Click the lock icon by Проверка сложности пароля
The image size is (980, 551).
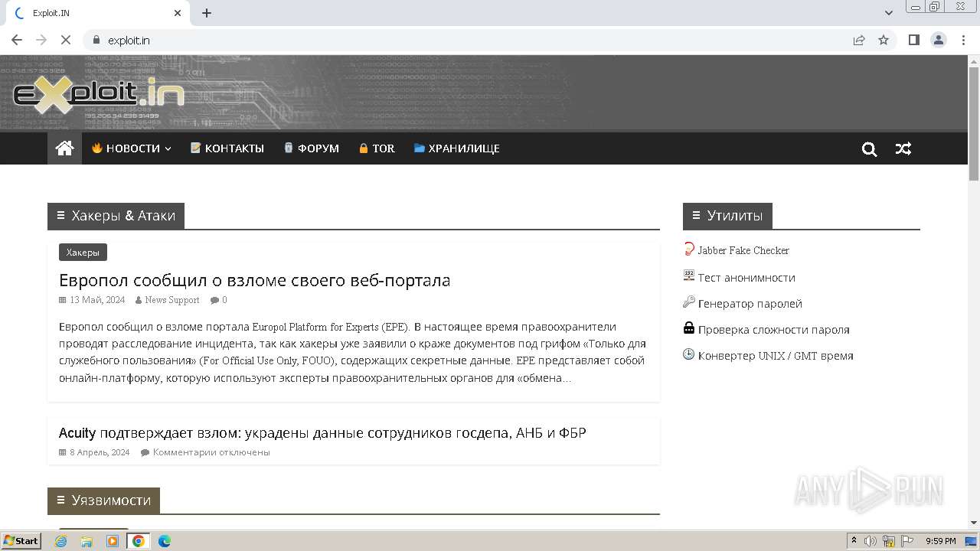pos(688,328)
